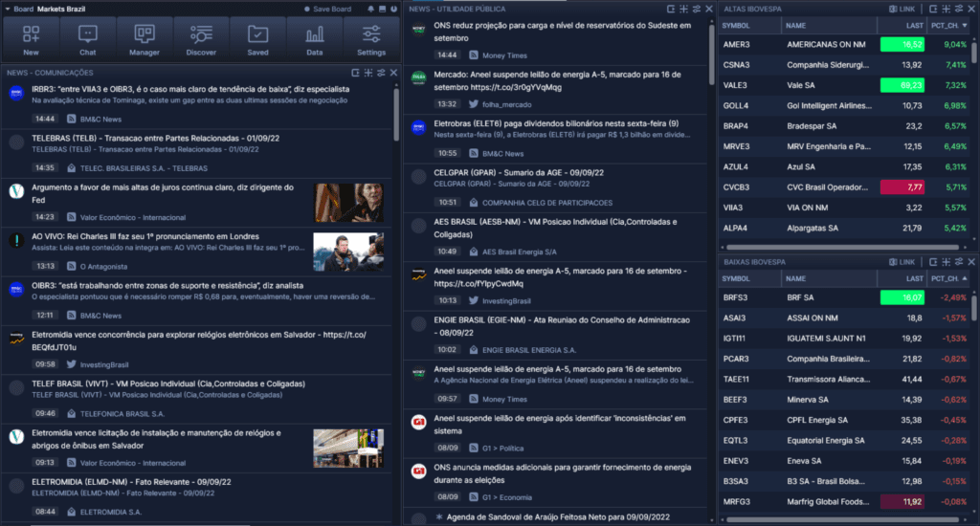980x526 pixels.
Task: Toggle LINK on the Altas Ibovespa panel
Action: pos(902,9)
